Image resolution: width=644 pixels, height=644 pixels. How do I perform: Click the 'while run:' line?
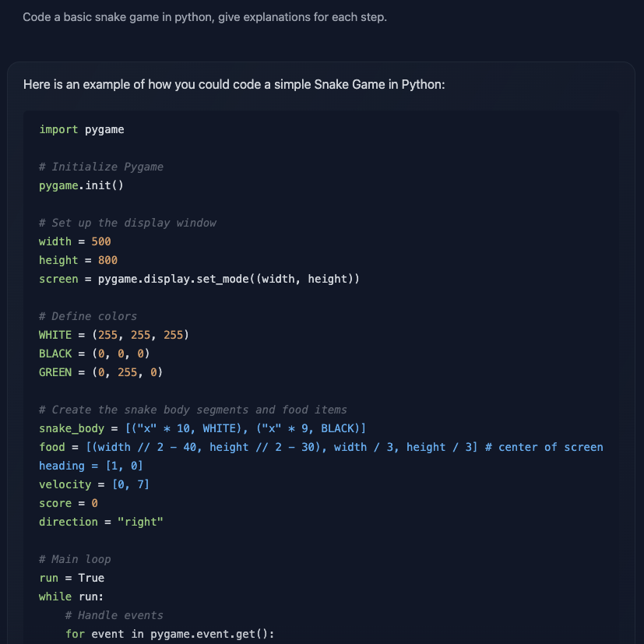(72, 596)
